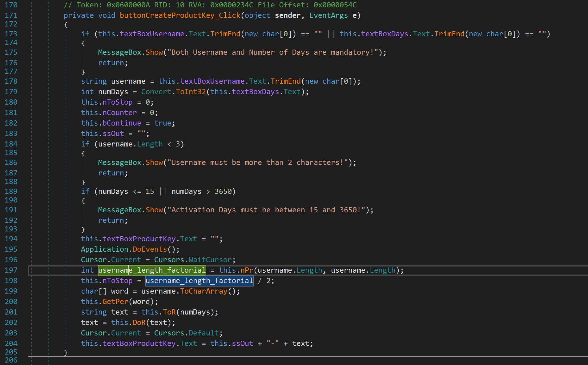Click the highlighted username_length_factorial declaration

pyautogui.click(x=152, y=270)
